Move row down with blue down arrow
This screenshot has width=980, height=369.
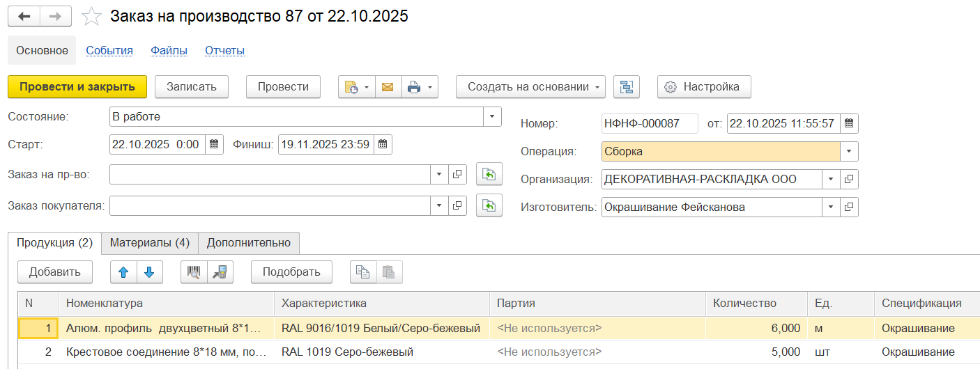(x=149, y=272)
